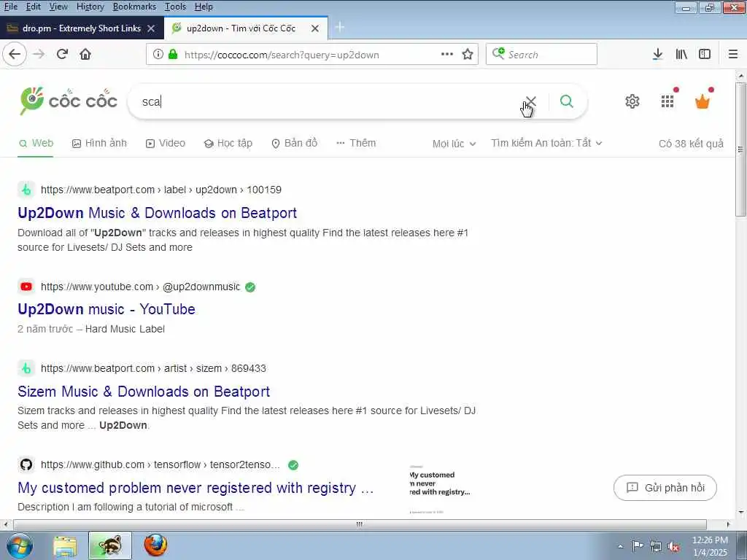
Task: Open a new tab with plus
Action: [x=340, y=28]
